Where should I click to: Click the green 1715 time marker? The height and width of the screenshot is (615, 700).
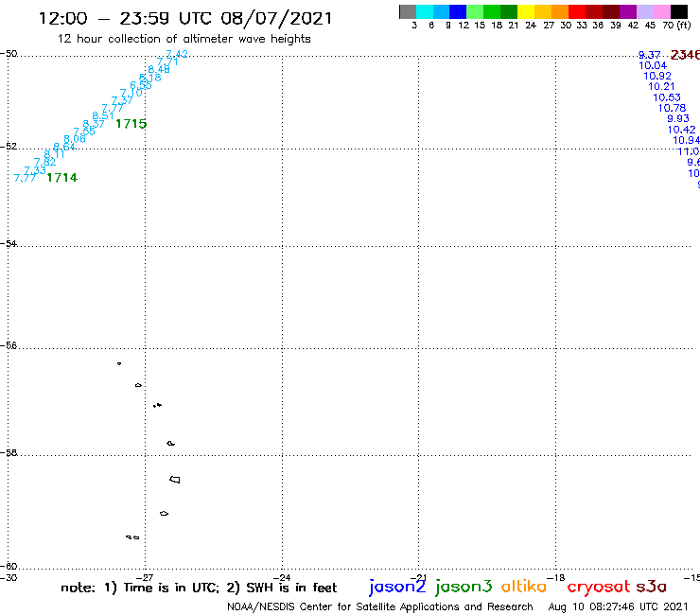pyautogui.click(x=131, y=124)
